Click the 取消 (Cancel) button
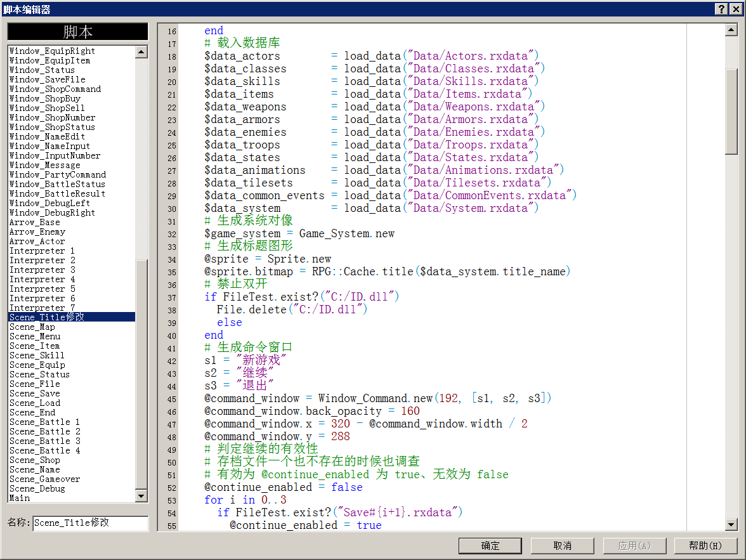746x560 pixels. pos(562,545)
